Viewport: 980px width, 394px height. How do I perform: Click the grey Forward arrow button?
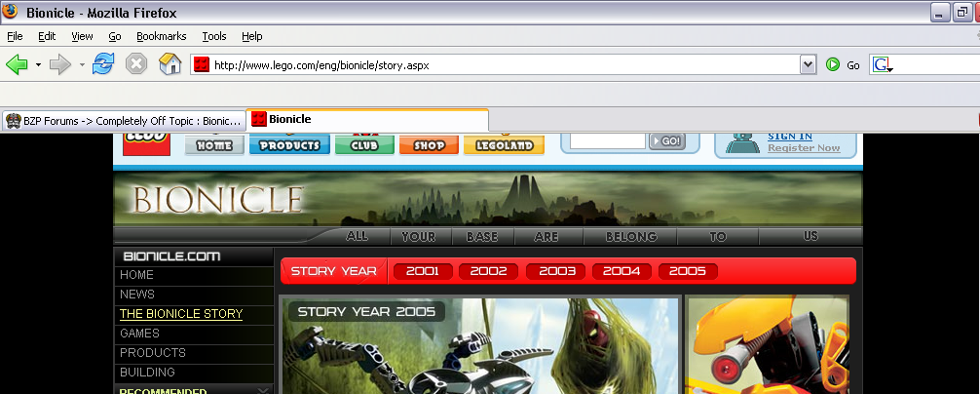(60, 64)
